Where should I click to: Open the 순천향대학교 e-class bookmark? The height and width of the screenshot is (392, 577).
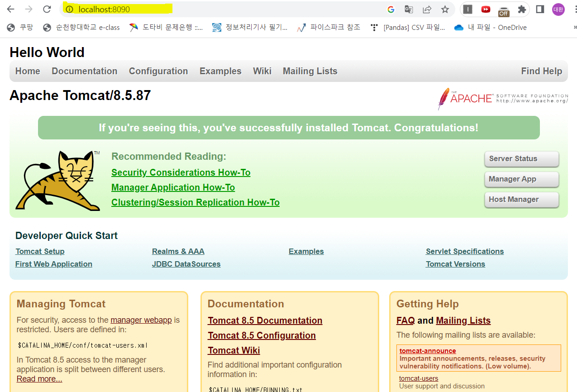coord(81,28)
